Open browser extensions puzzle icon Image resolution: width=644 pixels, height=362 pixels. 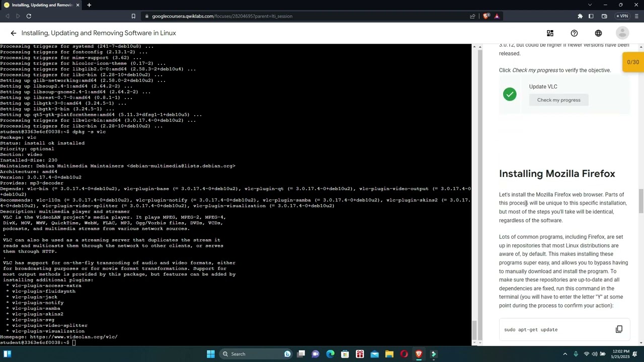pyautogui.click(x=580, y=16)
